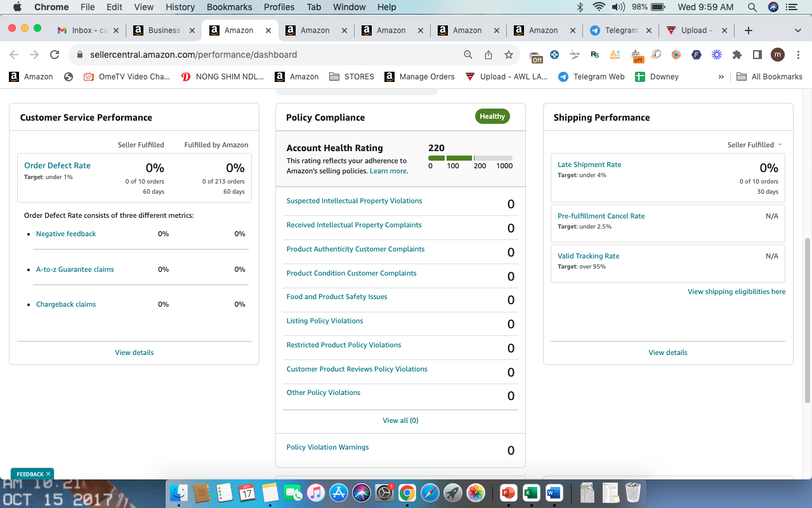Toggle the Chrome side panel icon
Screen dimensions: 812x508
click(x=757, y=55)
